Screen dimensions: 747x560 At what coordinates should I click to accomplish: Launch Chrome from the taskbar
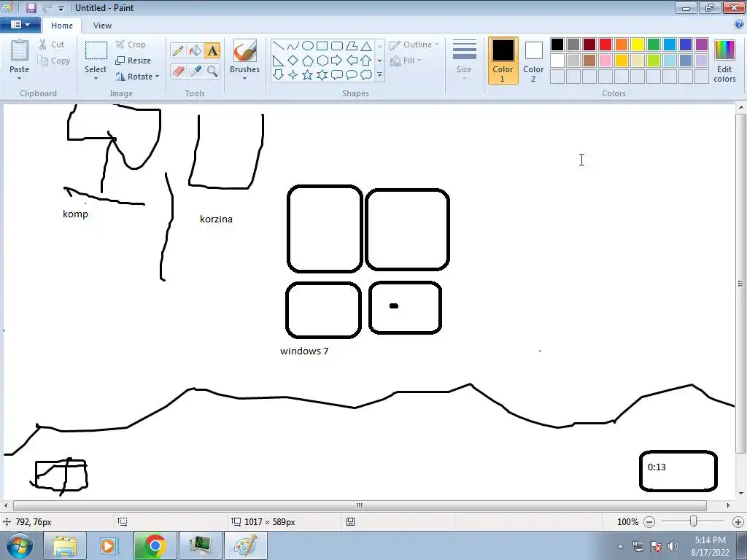(155, 545)
